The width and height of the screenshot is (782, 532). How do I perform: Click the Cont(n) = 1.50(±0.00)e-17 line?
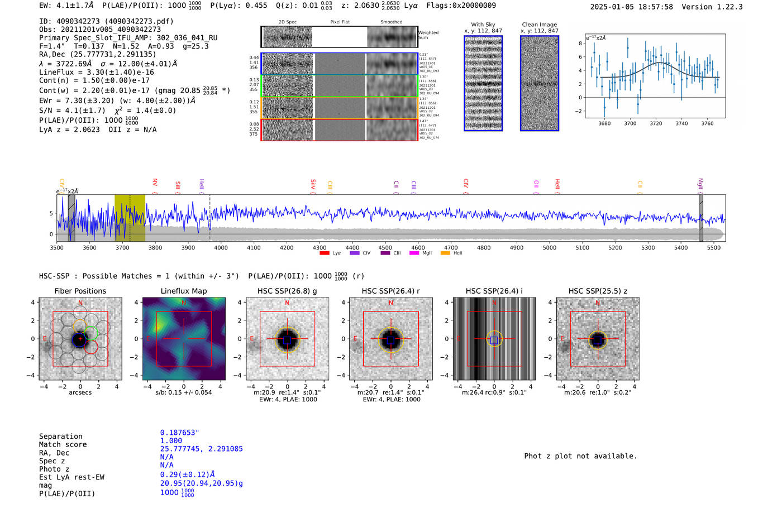(94, 80)
